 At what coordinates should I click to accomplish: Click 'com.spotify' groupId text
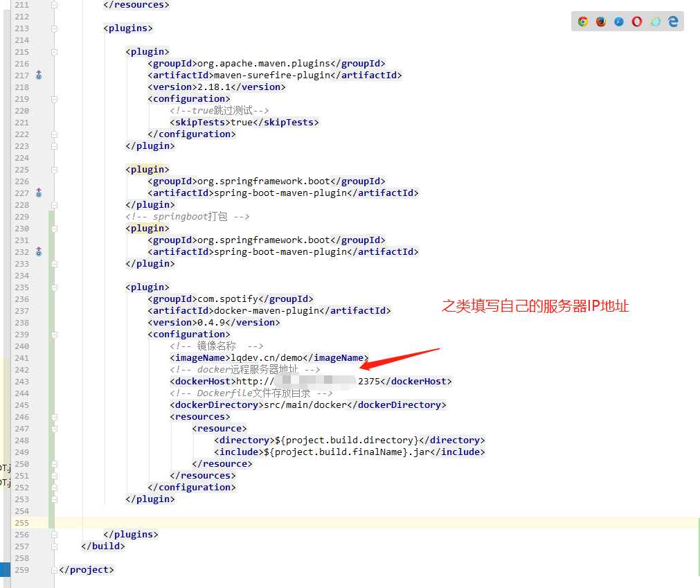coord(228,299)
